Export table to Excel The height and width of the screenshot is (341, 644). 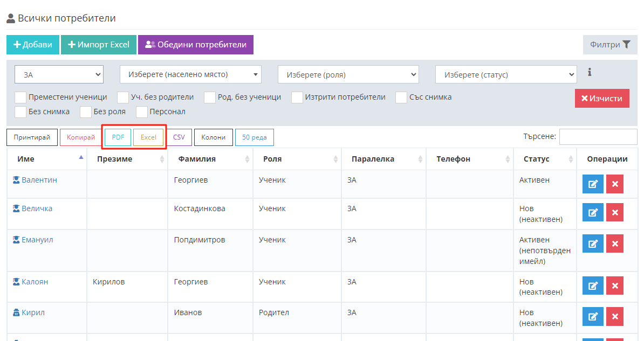coord(148,137)
